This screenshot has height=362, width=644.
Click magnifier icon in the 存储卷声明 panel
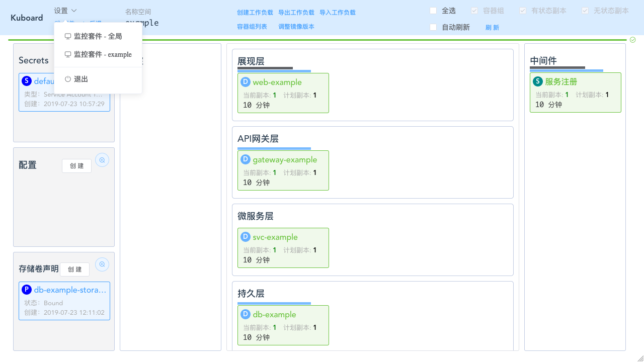click(x=102, y=264)
